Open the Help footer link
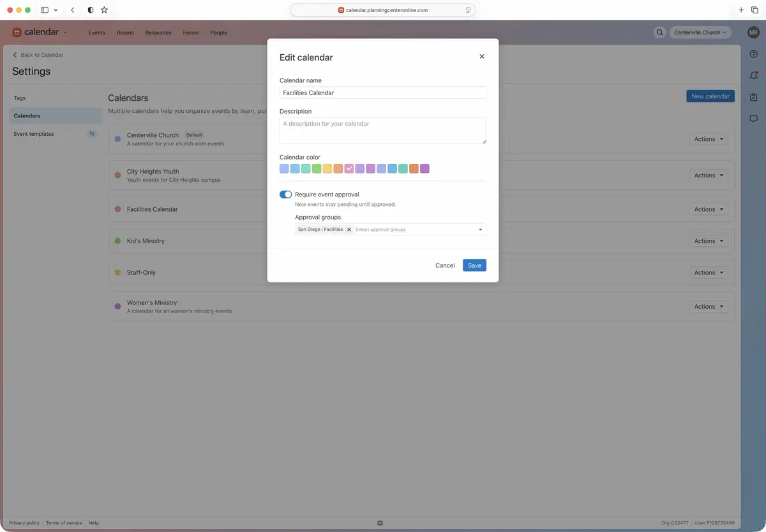This screenshot has height=532, width=766. (x=94, y=523)
